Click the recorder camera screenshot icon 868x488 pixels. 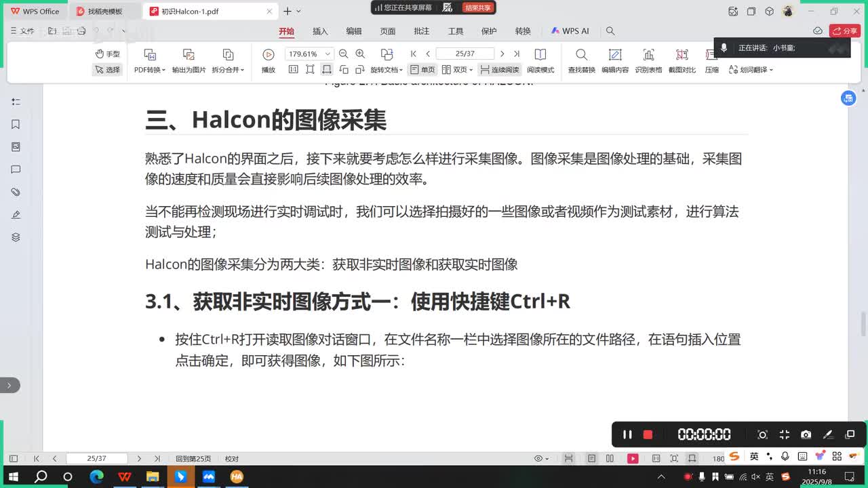click(806, 434)
